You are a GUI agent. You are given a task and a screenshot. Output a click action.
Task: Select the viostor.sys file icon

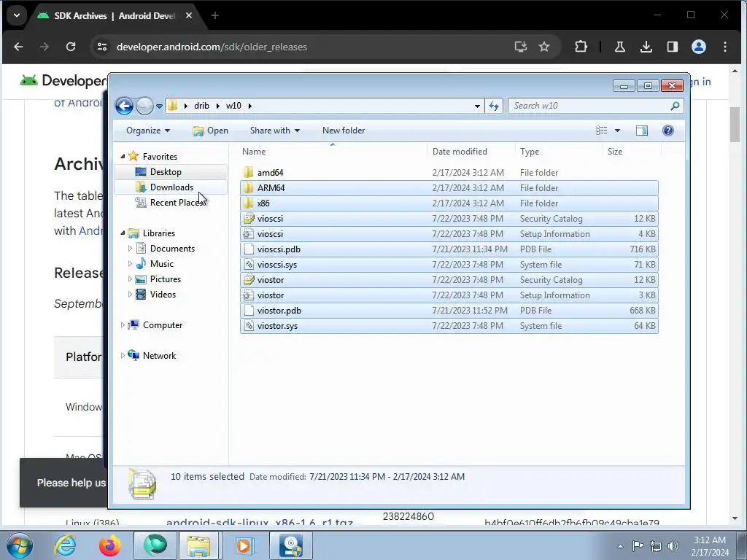(248, 326)
